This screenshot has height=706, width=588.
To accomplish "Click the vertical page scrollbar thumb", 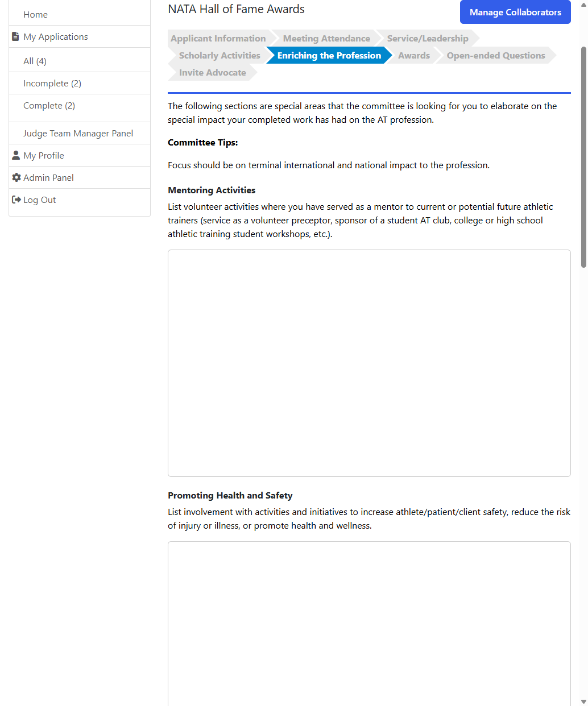I will pos(583,156).
